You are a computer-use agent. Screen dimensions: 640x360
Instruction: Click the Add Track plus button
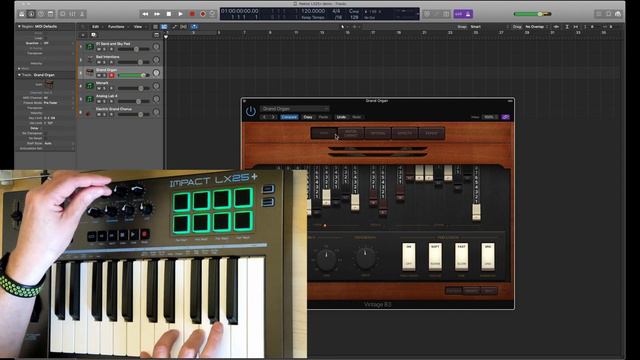[83, 35]
